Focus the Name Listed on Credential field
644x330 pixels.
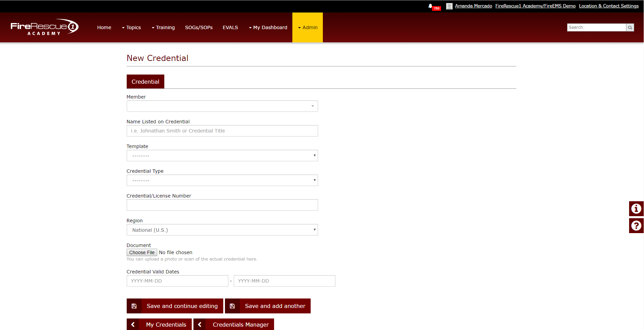tap(222, 131)
